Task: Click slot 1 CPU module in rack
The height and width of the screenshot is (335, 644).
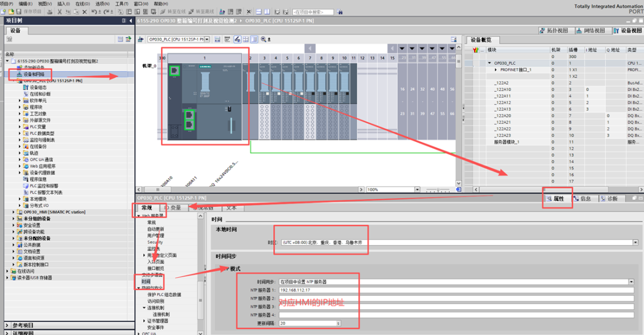Action: pos(205,101)
